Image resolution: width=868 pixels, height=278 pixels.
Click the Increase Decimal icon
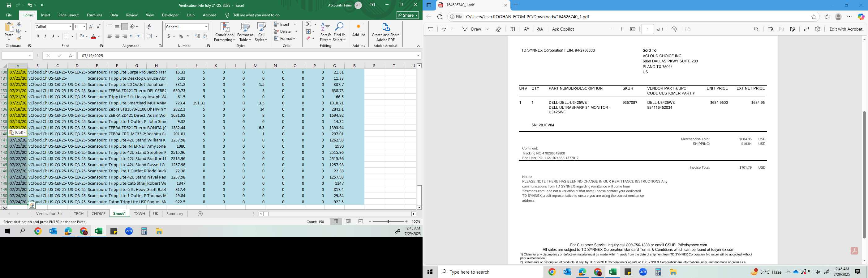197,36
